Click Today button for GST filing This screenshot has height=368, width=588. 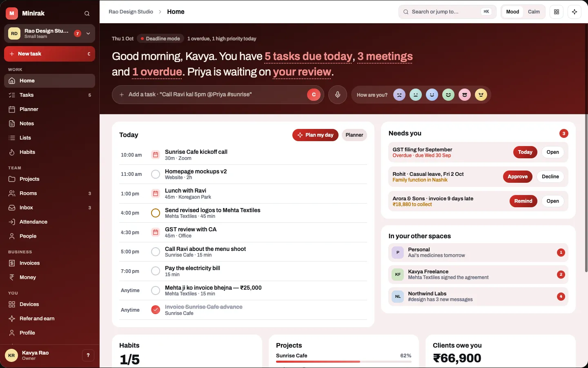pos(525,152)
